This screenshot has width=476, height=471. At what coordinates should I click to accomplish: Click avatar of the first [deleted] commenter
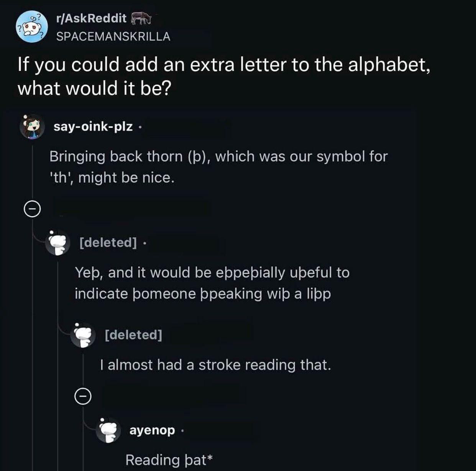[x=58, y=243]
